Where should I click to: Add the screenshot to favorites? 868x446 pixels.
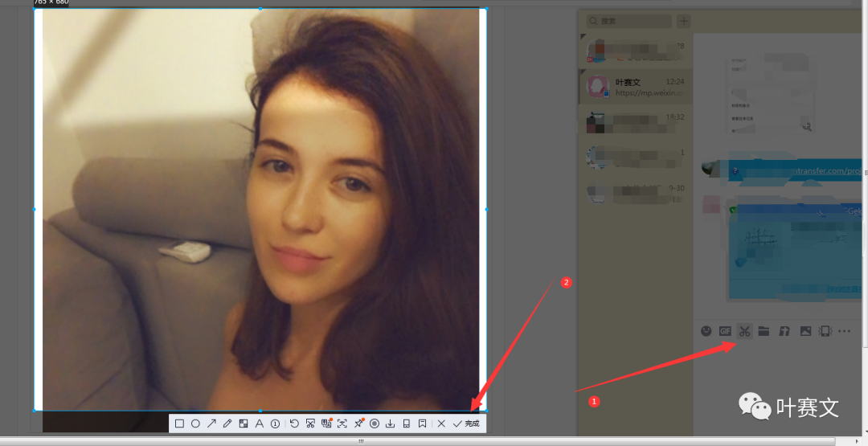[x=423, y=423]
